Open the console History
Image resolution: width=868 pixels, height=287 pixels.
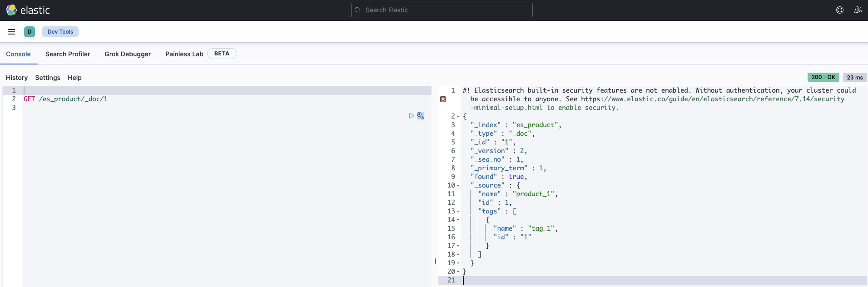coord(17,78)
